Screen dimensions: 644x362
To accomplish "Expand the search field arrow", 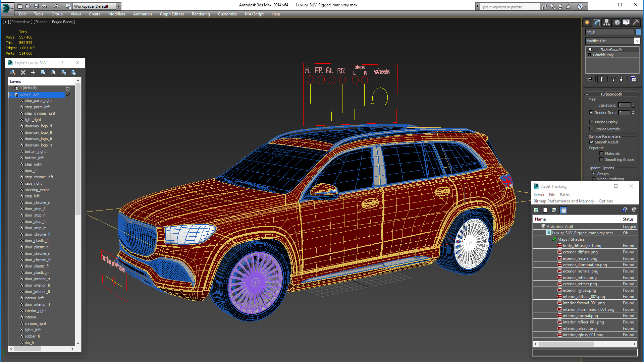I will 477,6.
